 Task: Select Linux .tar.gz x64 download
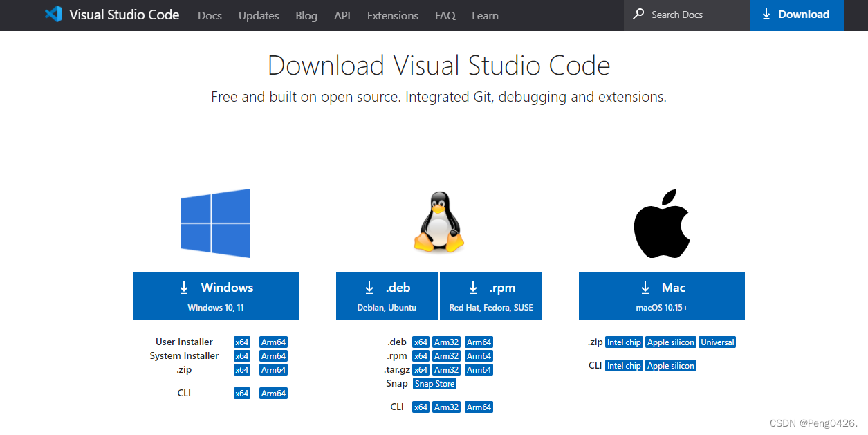[x=421, y=370]
